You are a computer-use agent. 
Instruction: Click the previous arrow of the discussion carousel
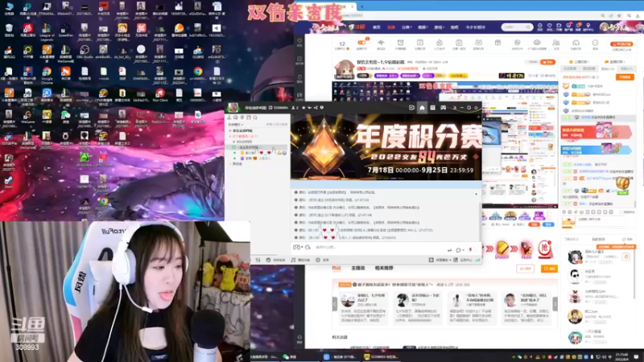pyautogui.click(x=335, y=304)
